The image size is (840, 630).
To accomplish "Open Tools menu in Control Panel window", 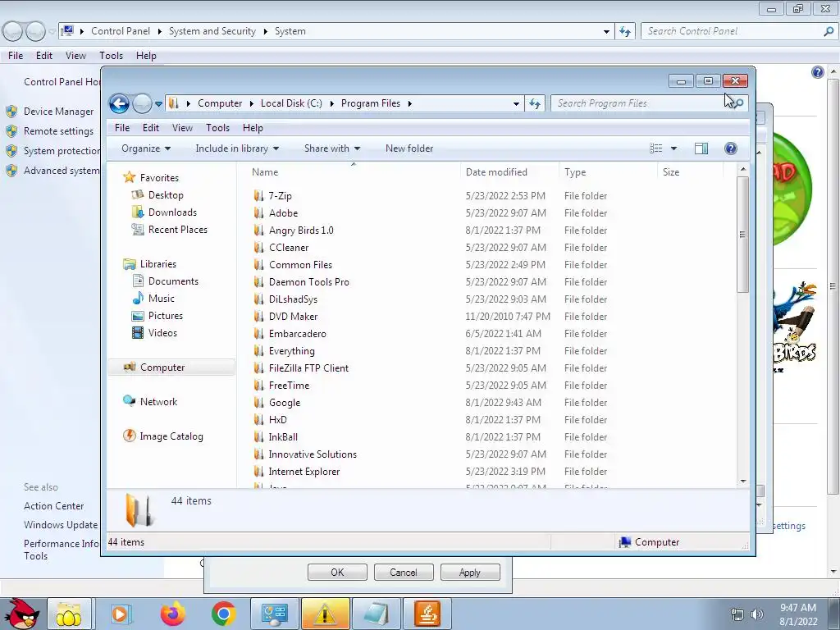I will click(x=111, y=56).
